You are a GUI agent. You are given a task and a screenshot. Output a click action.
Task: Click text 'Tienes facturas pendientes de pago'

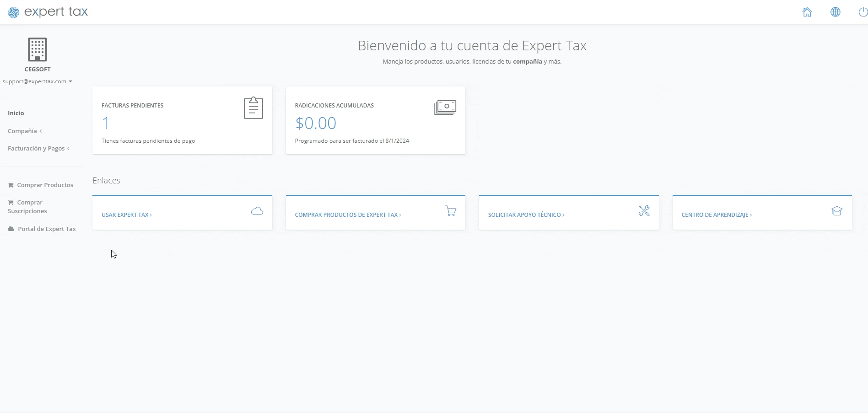[148, 141]
